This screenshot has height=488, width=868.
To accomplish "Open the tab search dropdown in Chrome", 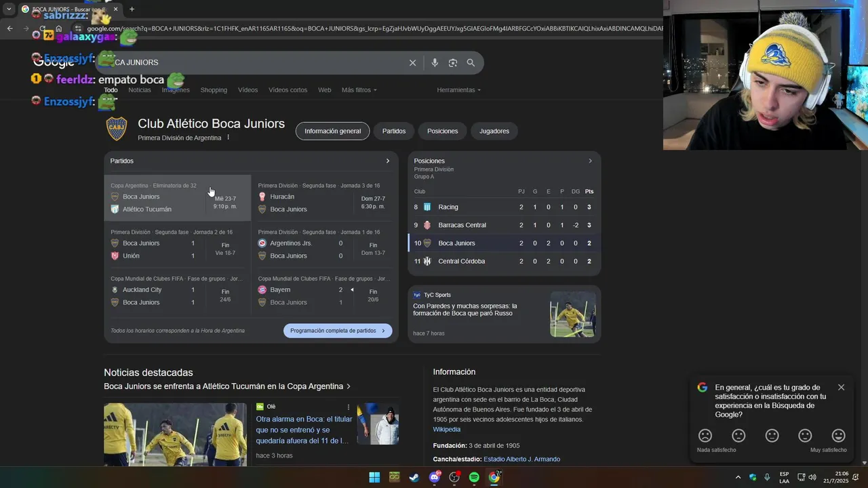I will 9,9.
